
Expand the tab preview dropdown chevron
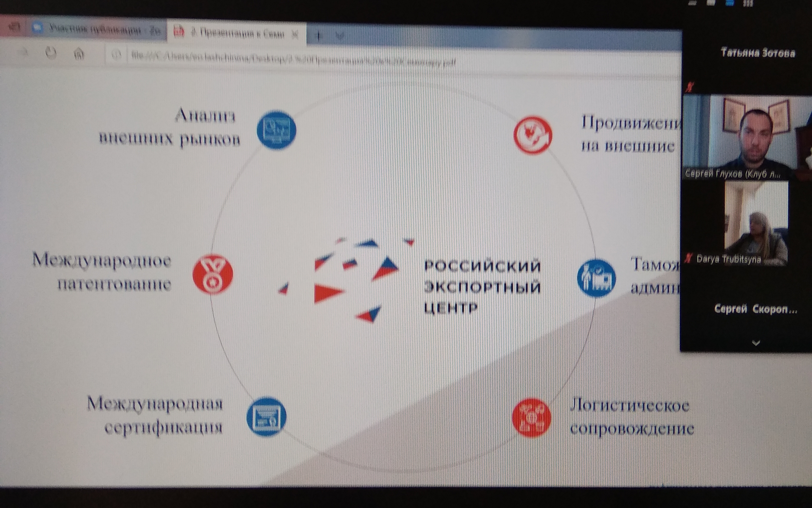click(x=340, y=36)
